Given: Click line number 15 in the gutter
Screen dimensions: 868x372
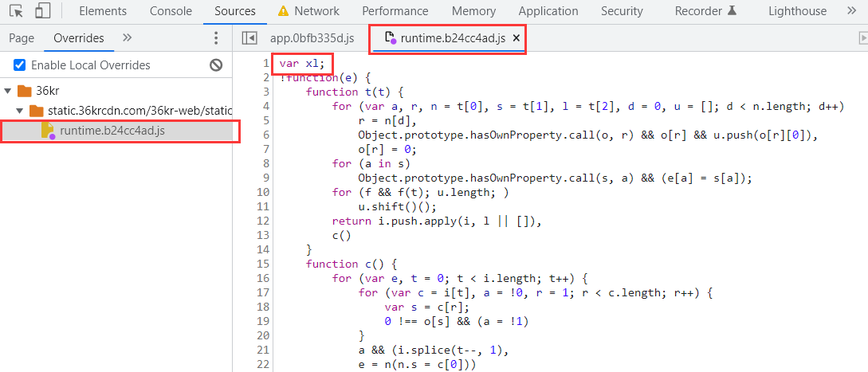Looking at the screenshot, I should 265,264.
